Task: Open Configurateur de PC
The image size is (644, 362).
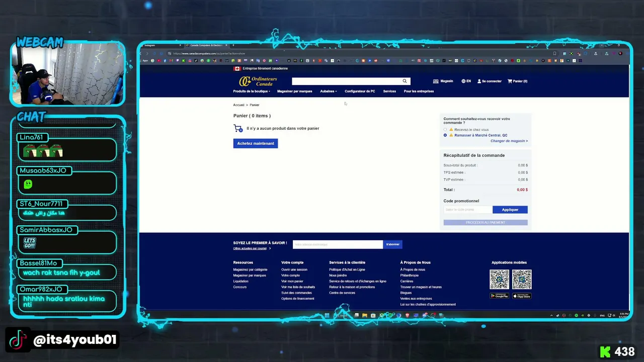Action: point(360,92)
